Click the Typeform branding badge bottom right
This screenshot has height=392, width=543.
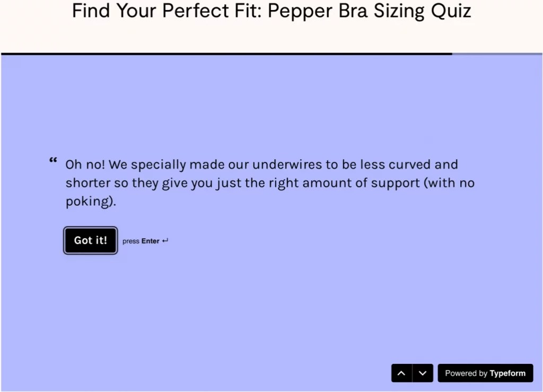[x=485, y=373]
